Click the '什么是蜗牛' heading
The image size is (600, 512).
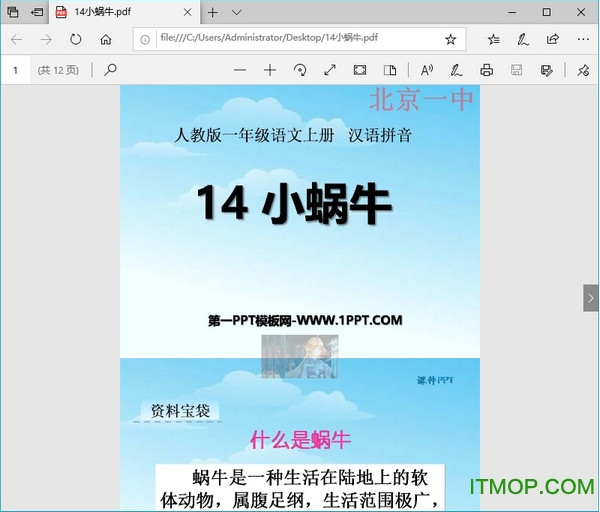(x=300, y=440)
